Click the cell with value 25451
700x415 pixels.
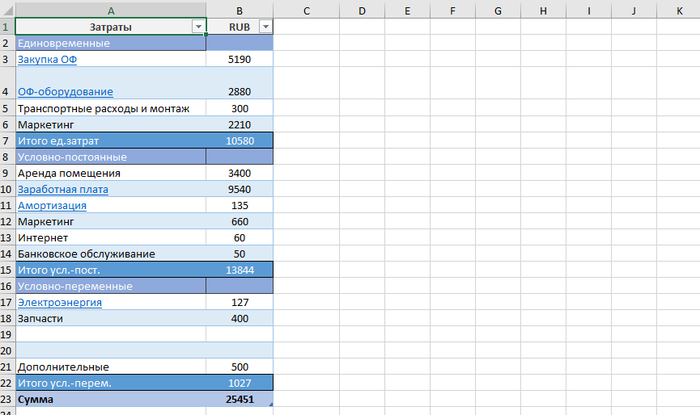(239, 399)
